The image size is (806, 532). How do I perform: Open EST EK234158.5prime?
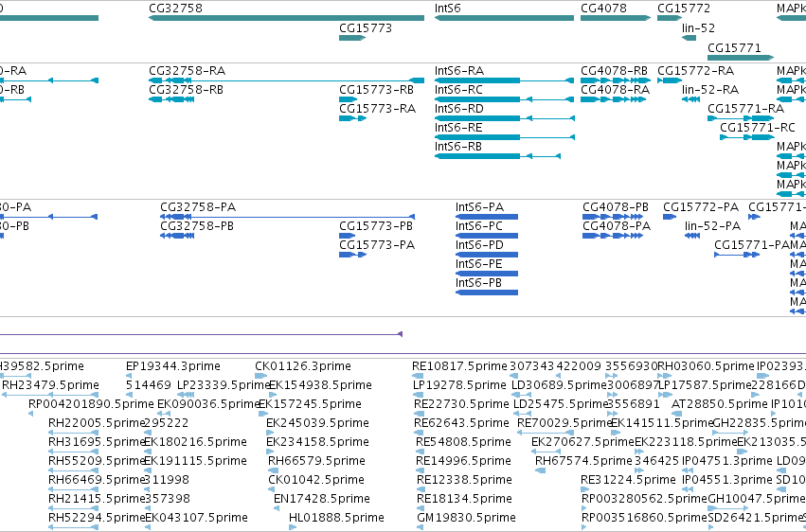pos(317,443)
